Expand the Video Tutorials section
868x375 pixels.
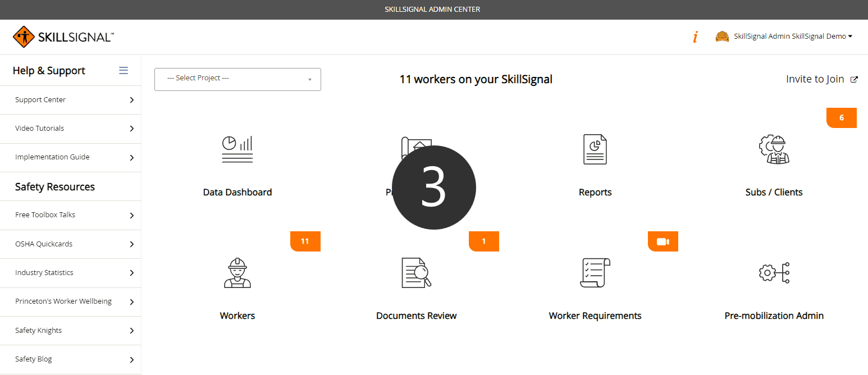pos(70,128)
